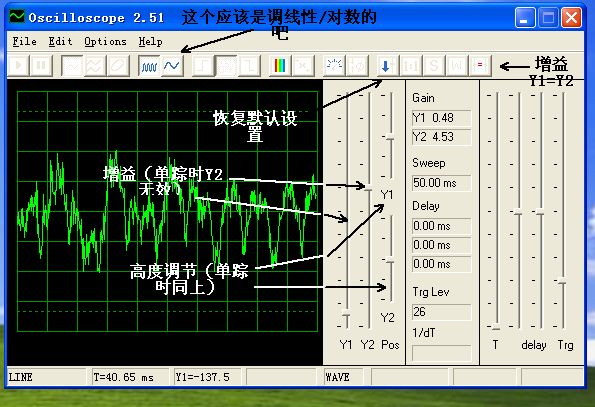595x407 pixels.
Task: Click the Trg trigger level slider thumb
Action: pos(562,281)
